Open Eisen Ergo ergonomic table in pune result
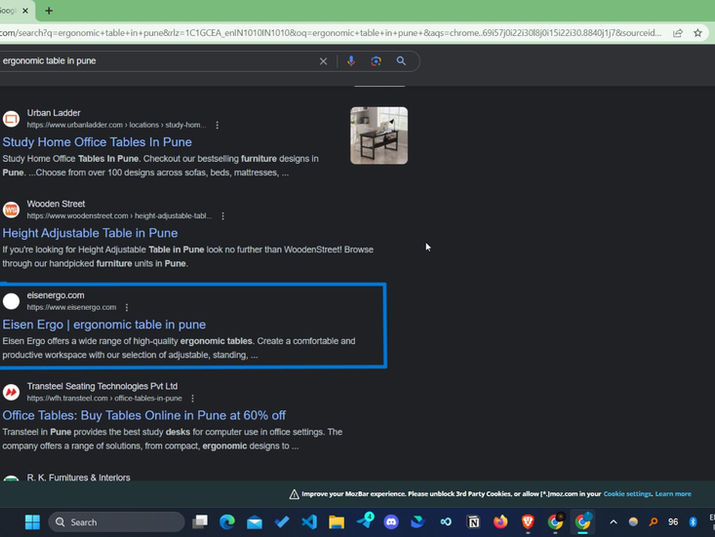 click(104, 325)
